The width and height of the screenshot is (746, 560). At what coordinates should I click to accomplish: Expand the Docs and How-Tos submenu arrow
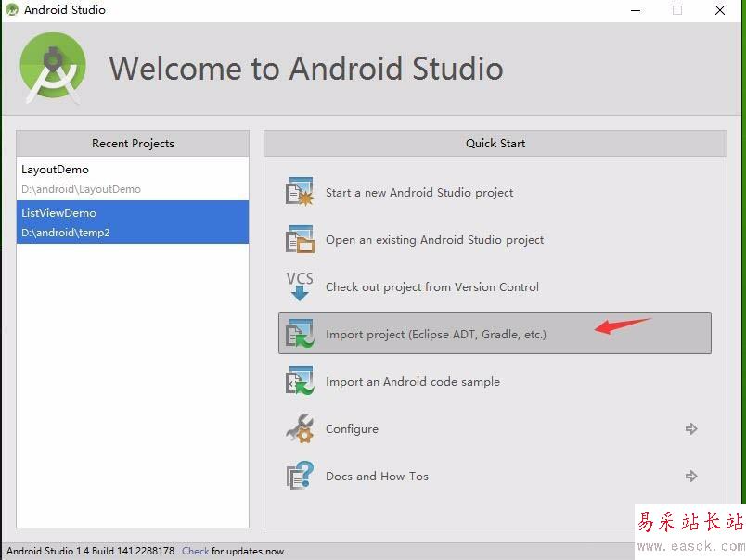[691, 476]
